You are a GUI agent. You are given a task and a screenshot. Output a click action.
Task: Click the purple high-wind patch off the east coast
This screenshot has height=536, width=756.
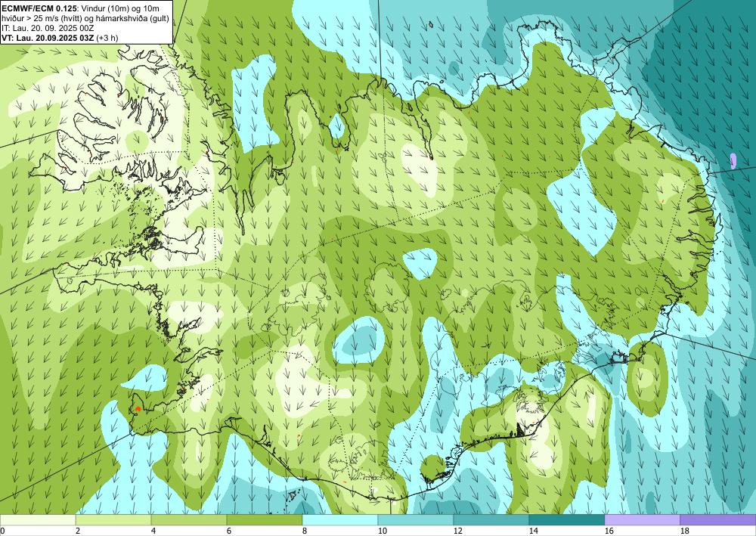click(x=733, y=160)
